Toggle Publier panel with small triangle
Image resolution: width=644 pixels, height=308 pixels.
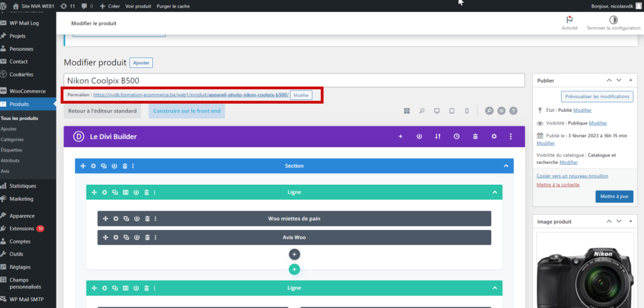point(630,80)
